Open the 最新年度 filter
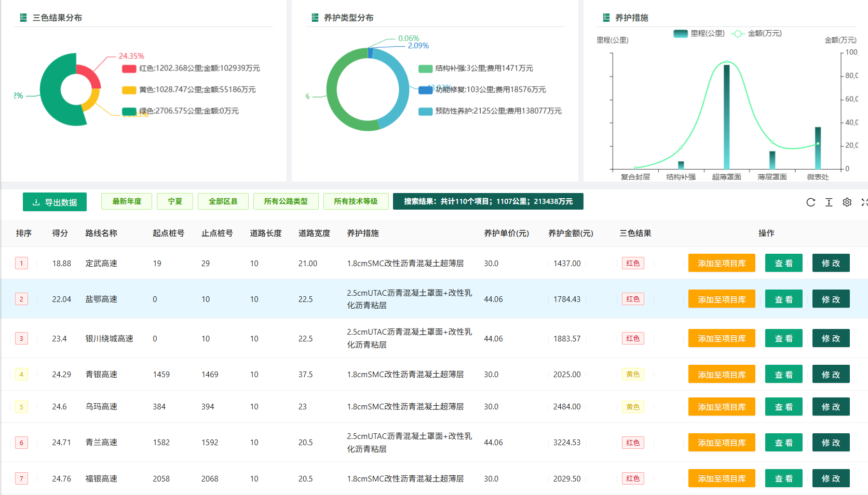Viewport: 868px width, 495px height. pyautogui.click(x=127, y=201)
